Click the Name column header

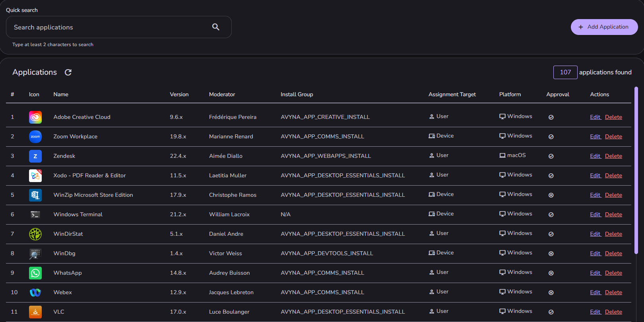click(61, 95)
